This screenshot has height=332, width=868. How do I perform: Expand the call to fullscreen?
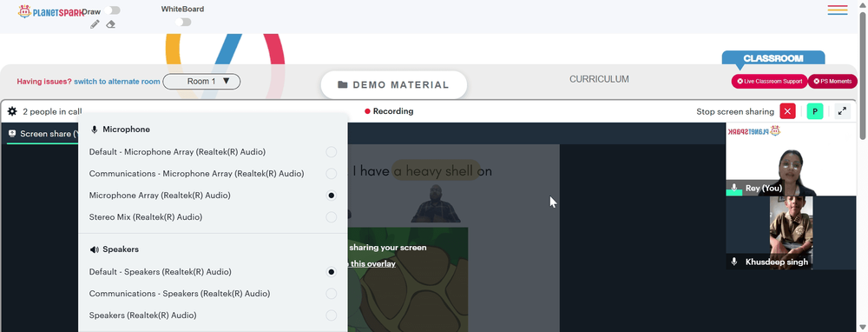842,111
